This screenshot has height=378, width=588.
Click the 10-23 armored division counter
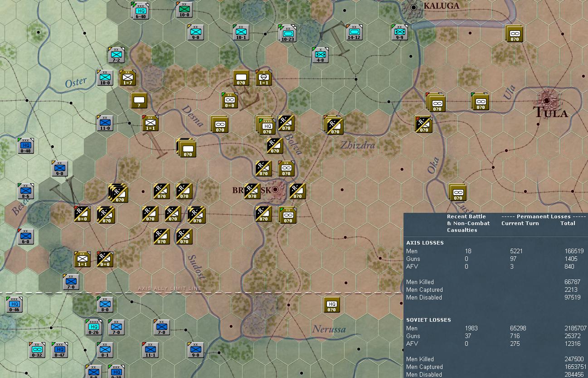tap(287, 33)
